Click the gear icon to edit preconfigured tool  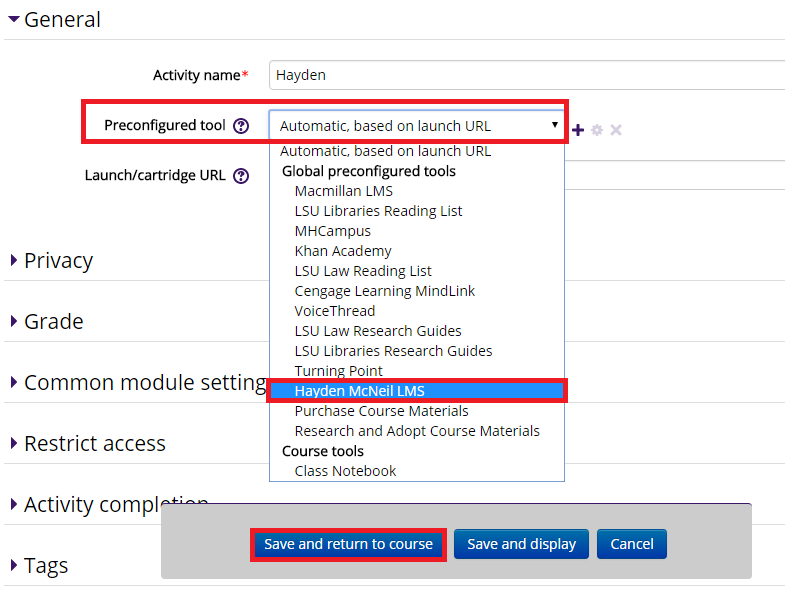click(597, 130)
